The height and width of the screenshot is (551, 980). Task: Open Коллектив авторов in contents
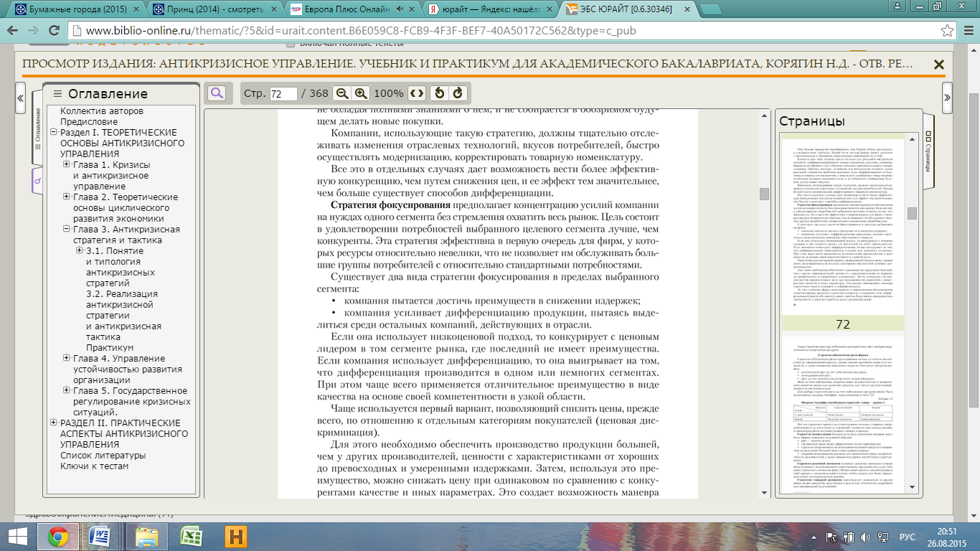click(x=102, y=111)
